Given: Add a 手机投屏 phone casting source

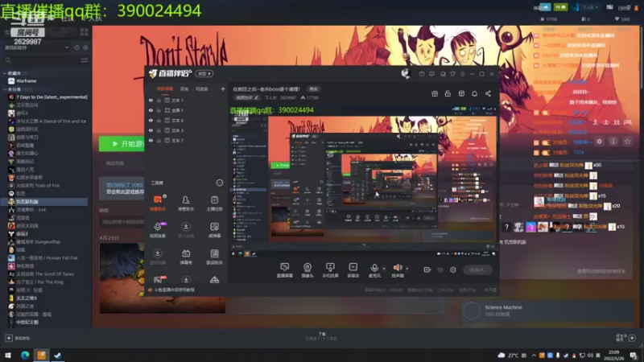Looking at the screenshot, I should 330,270.
